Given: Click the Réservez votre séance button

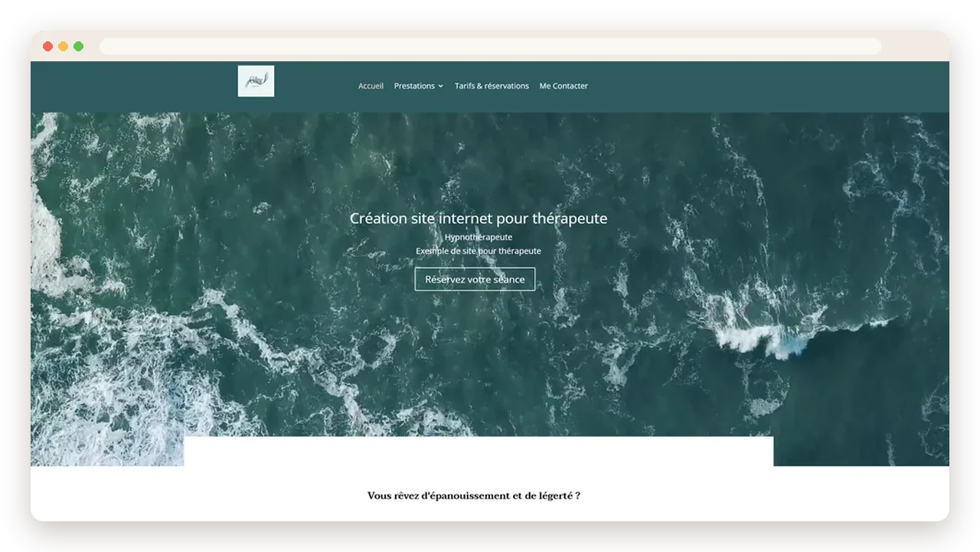Looking at the screenshot, I should point(475,279).
